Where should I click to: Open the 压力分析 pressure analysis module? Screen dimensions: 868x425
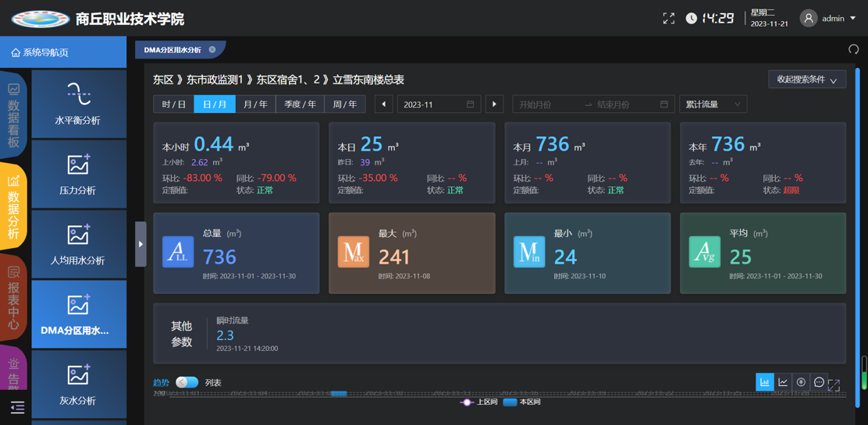tap(78, 174)
